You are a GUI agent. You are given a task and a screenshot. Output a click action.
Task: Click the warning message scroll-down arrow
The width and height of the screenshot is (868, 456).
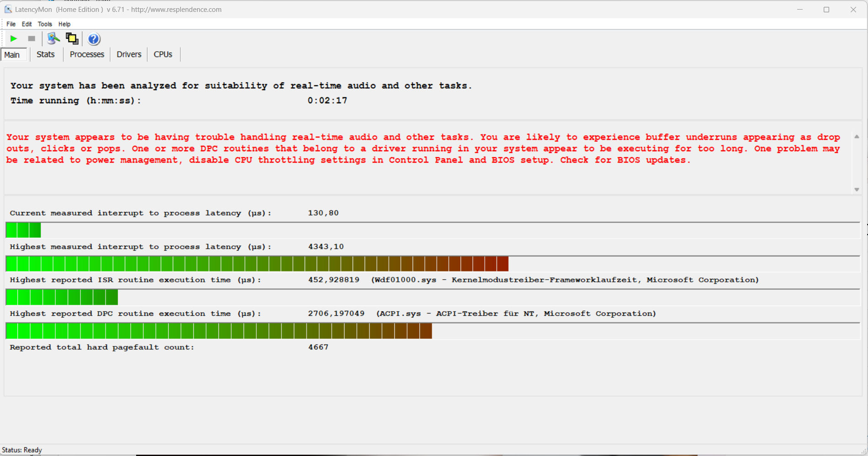click(857, 190)
